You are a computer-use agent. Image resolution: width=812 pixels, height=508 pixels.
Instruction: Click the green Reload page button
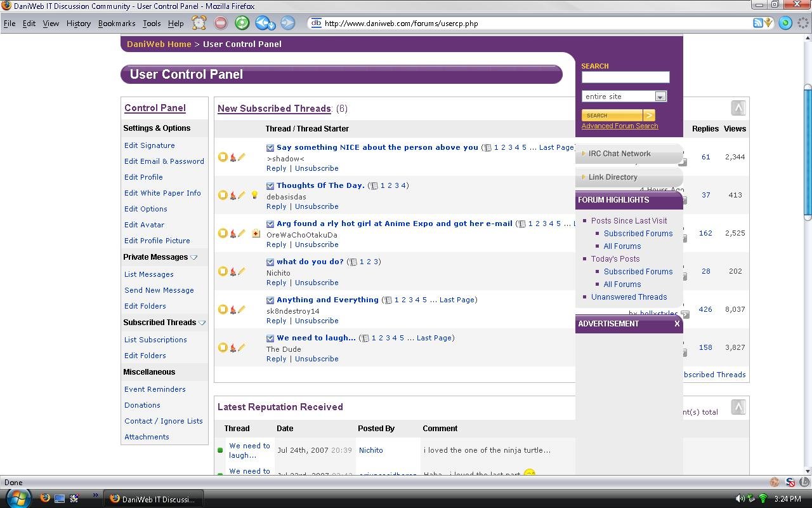coord(242,23)
